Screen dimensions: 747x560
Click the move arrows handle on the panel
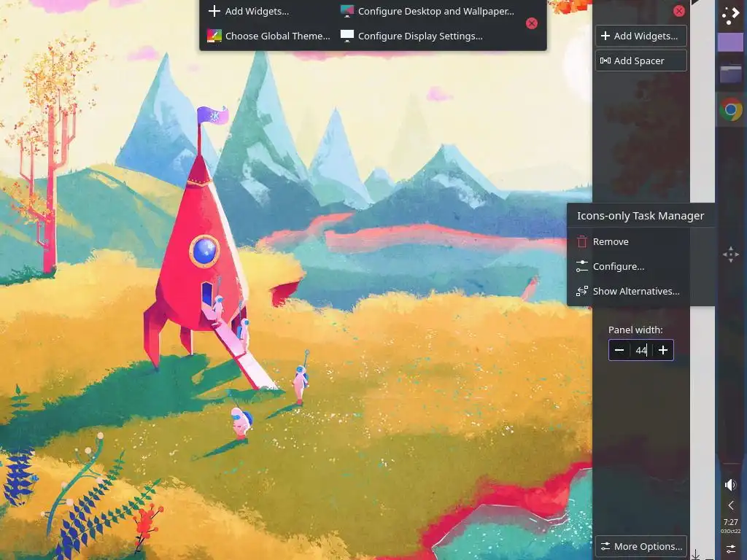pyautogui.click(x=731, y=254)
